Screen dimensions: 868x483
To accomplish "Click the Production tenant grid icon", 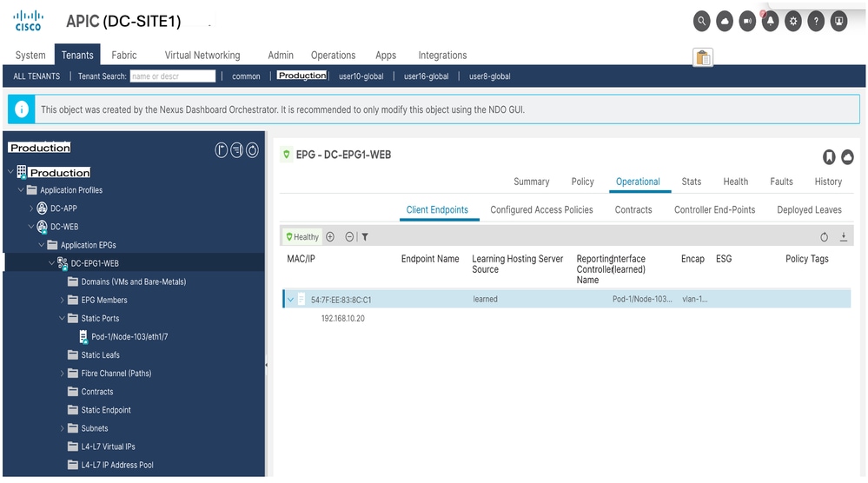I will point(22,172).
